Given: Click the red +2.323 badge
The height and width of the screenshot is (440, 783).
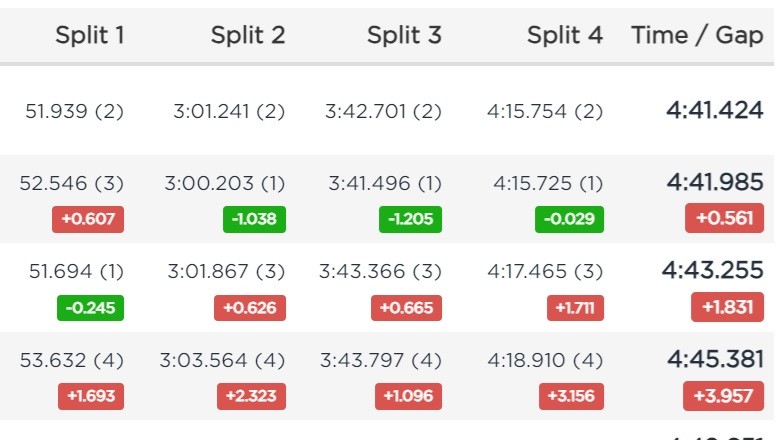Looking at the screenshot, I should pos(251,396).
